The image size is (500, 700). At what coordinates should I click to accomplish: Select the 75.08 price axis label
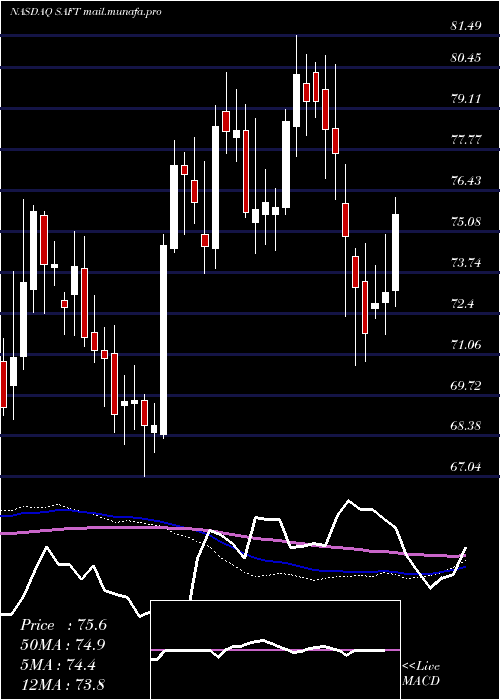click(466, 222)
